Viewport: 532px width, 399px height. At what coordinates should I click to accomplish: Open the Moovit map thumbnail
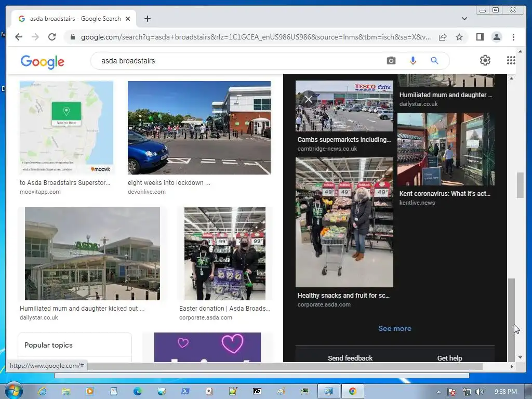click(x=66, y=128)
